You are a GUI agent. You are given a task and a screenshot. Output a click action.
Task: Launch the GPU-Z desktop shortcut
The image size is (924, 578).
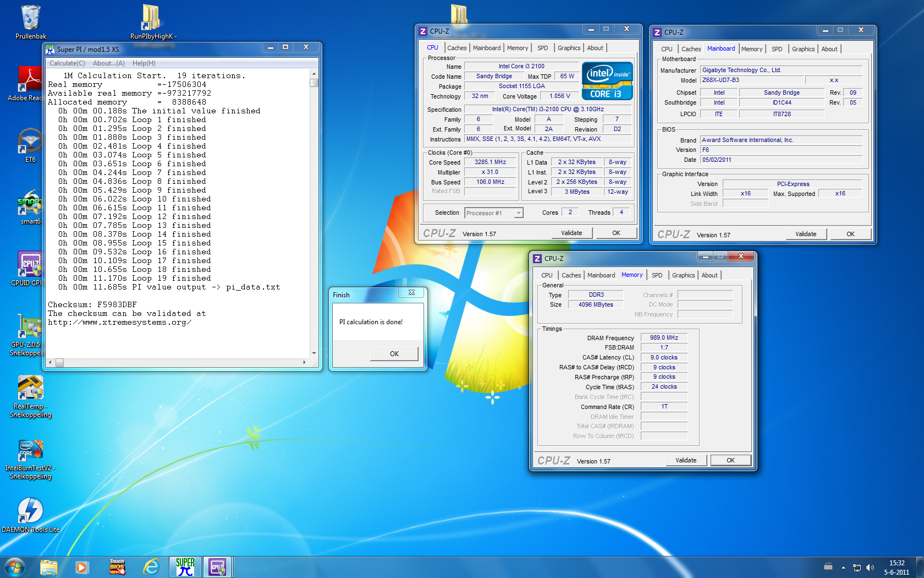tap(30, 335)
